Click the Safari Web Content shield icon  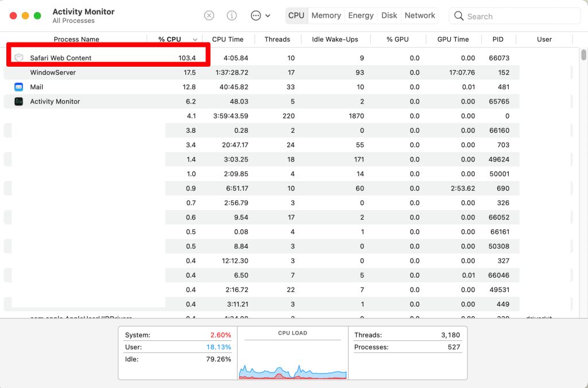pyautogui.click(x=19, y=58)
